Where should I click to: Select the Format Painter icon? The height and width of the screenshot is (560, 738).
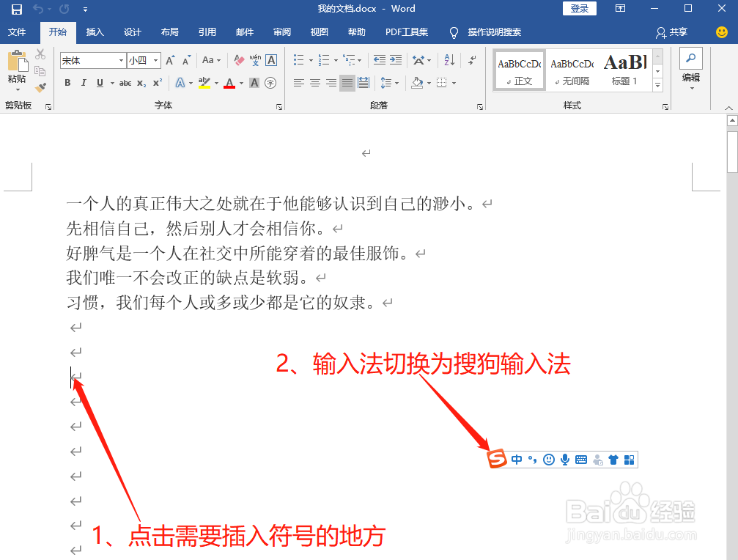[x=40, y=88]
